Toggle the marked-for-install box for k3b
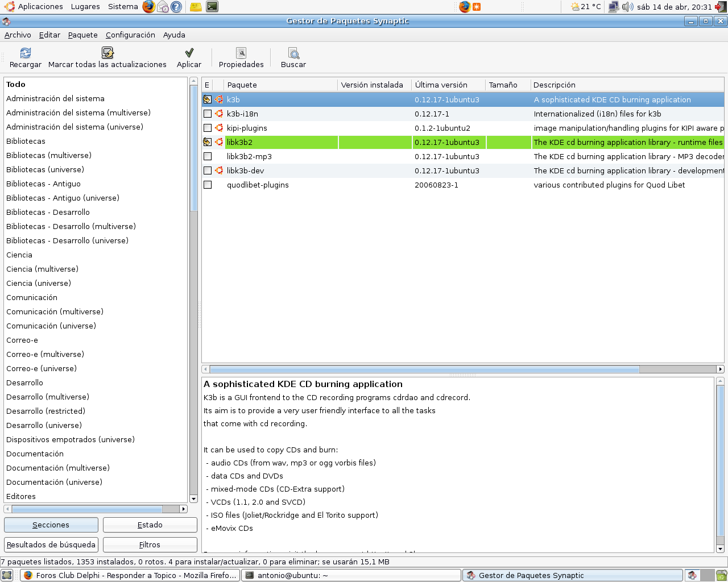The height and width of the screenshot is (582, 728). coord(208,99)
